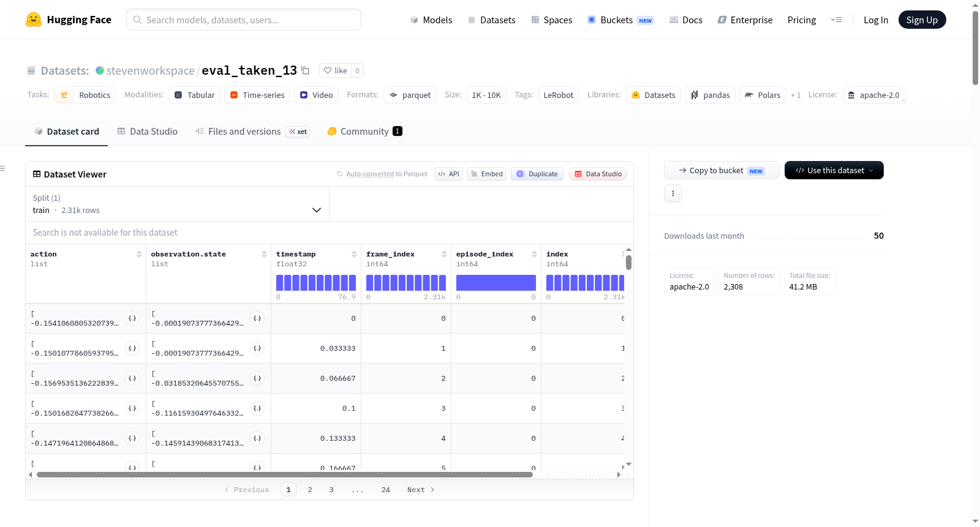980x527 pixels.
Task: Click the Duplicate button
Action: [537, 174]
